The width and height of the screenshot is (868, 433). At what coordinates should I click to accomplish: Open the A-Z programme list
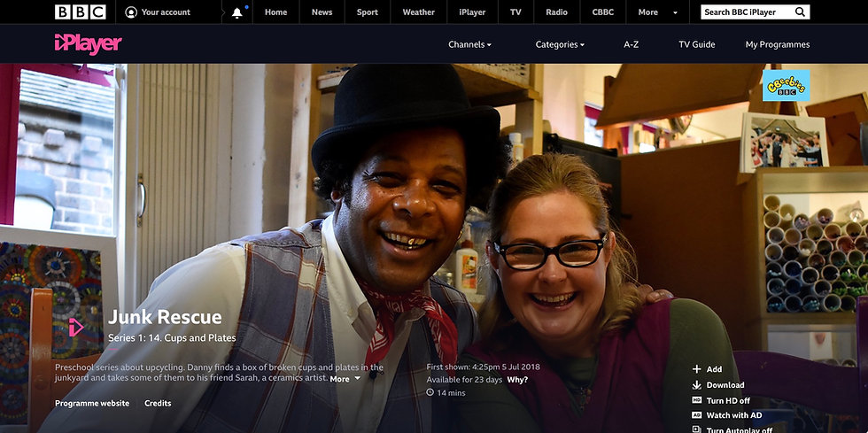(631, 44)
